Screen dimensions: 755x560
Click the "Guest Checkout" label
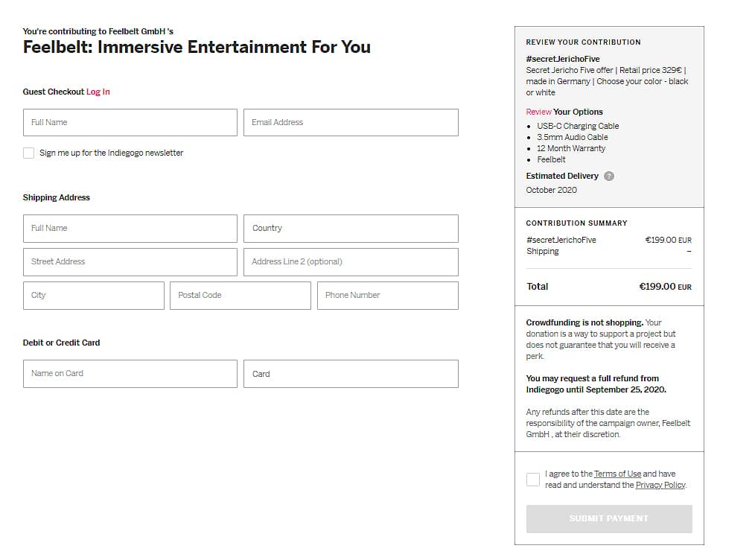pyautogui.click(x=54, y=92)
